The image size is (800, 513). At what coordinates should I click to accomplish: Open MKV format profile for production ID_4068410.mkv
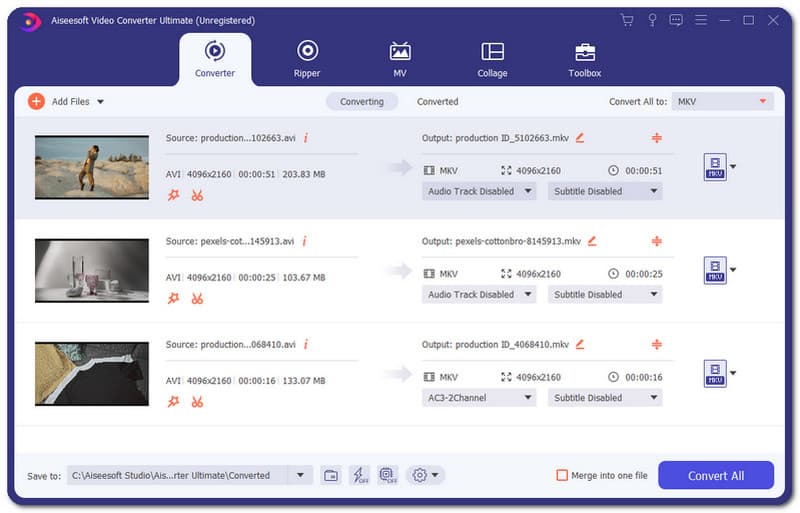(x=715, y=374)
